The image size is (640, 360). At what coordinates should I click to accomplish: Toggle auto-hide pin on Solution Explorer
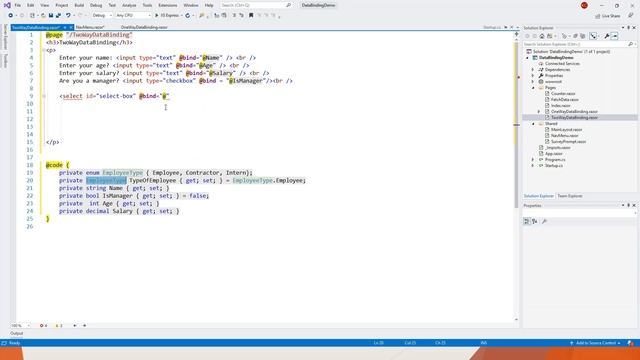pyautogui.click(x=629, y=28)
